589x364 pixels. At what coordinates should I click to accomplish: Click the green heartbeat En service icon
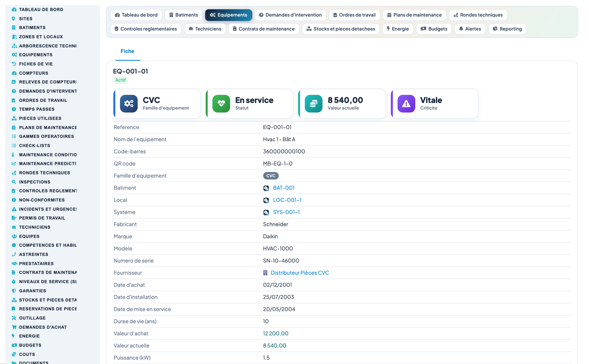click(221, 104)
